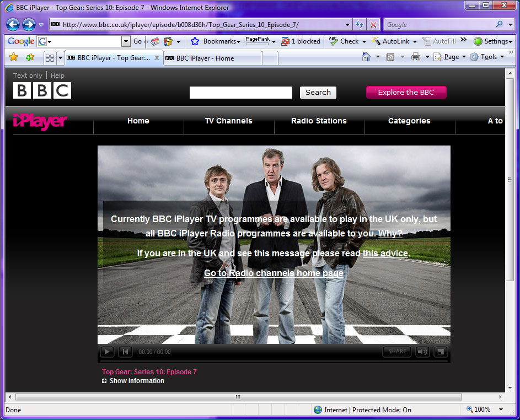Click the 'this advice' link
This screenshot has height=420, width=520.
pyautogui.click(x=385, y=254)
